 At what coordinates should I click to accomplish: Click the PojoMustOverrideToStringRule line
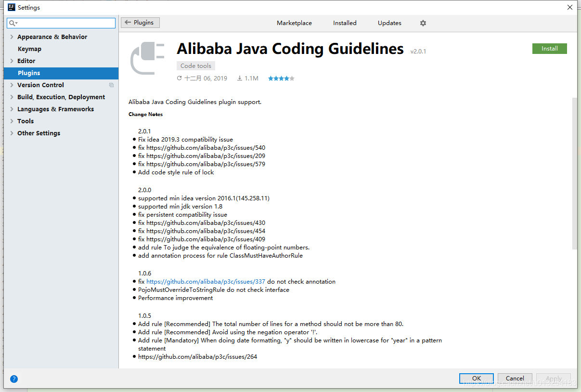click(214, 290)
